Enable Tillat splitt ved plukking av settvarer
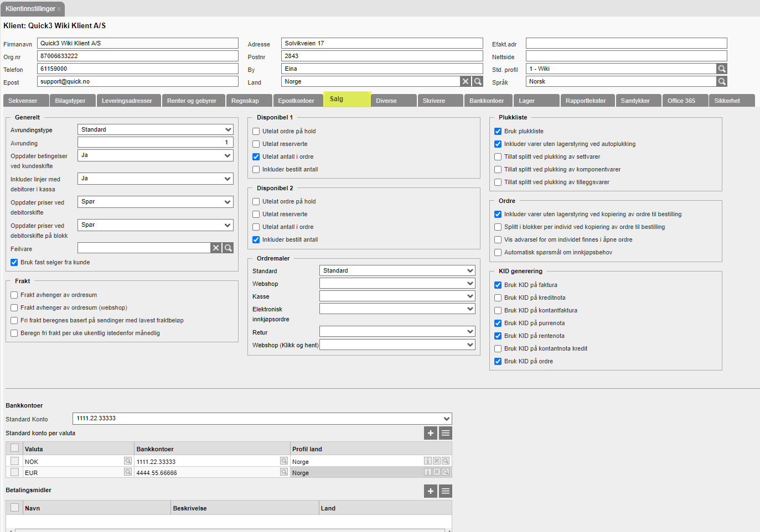Viewport: 760px width, 532px height. (x=498, y=157)
